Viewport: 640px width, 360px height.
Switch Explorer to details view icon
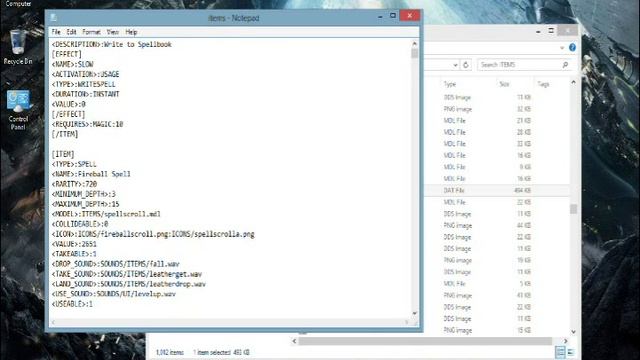pos(560,352)
